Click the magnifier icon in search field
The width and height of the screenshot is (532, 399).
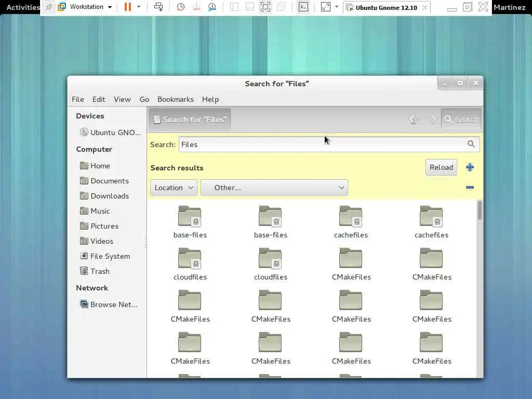pyautogui.click(x=471, y=144)
